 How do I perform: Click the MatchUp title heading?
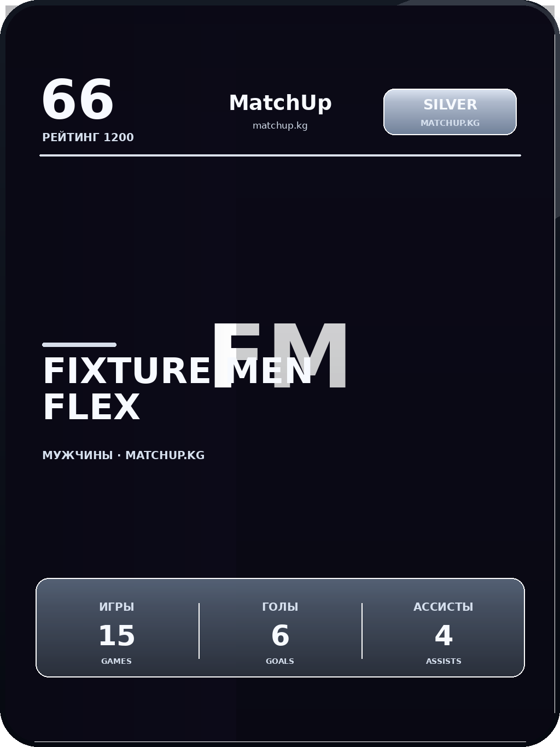pos(280,103)
